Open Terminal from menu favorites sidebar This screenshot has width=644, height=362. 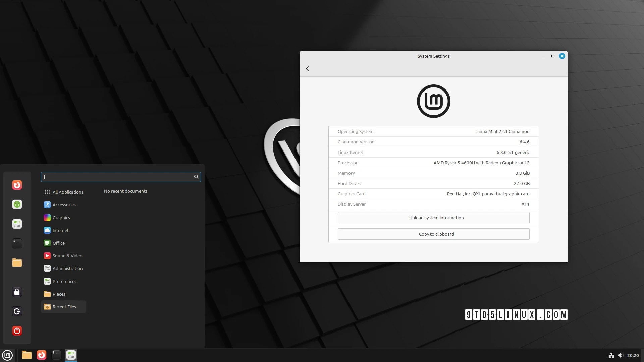[x=17, y=243]
